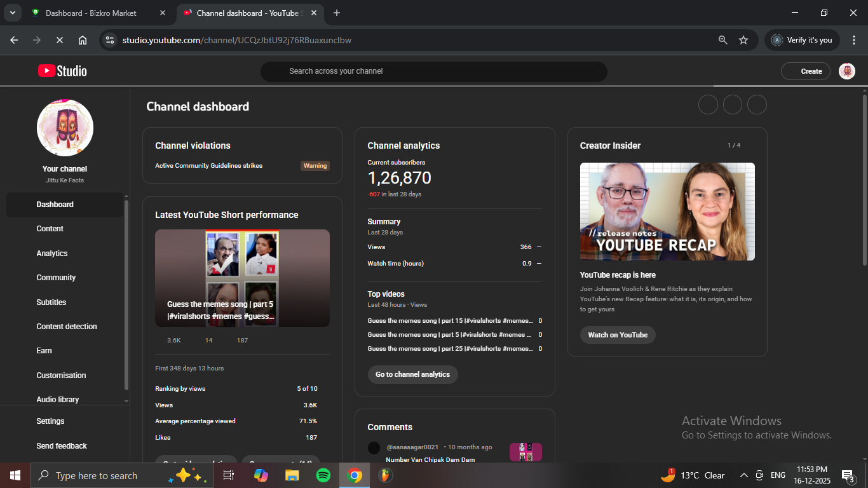Go to Content detection in sidebar
Screen dimensions: 868x488
pyautogui.click(x=67, y=327)
